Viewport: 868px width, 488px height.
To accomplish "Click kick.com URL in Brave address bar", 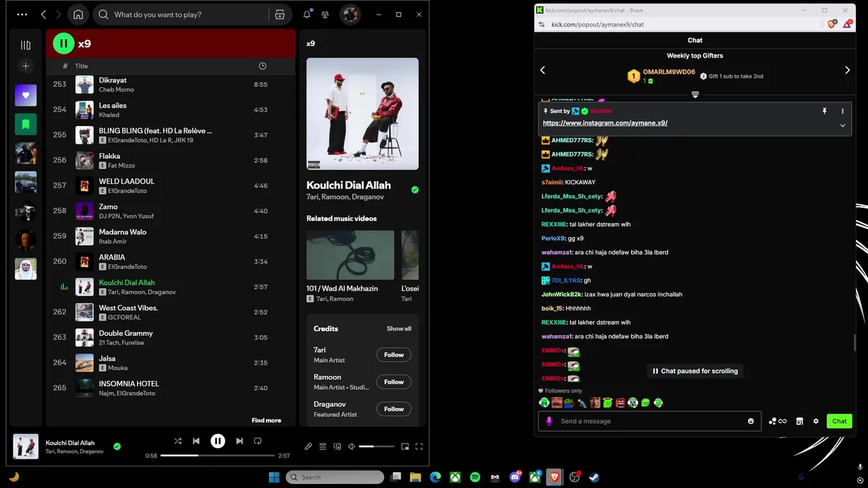I will (x=597, y=24).
